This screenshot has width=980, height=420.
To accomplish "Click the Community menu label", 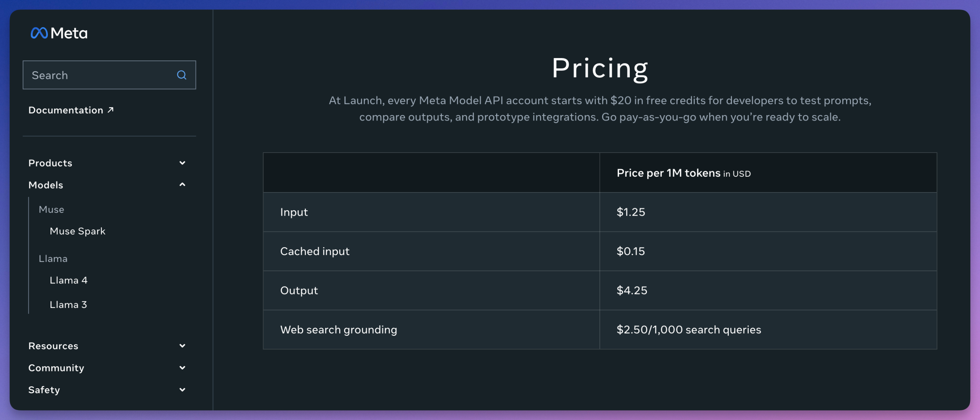I will tap(56, 368).
